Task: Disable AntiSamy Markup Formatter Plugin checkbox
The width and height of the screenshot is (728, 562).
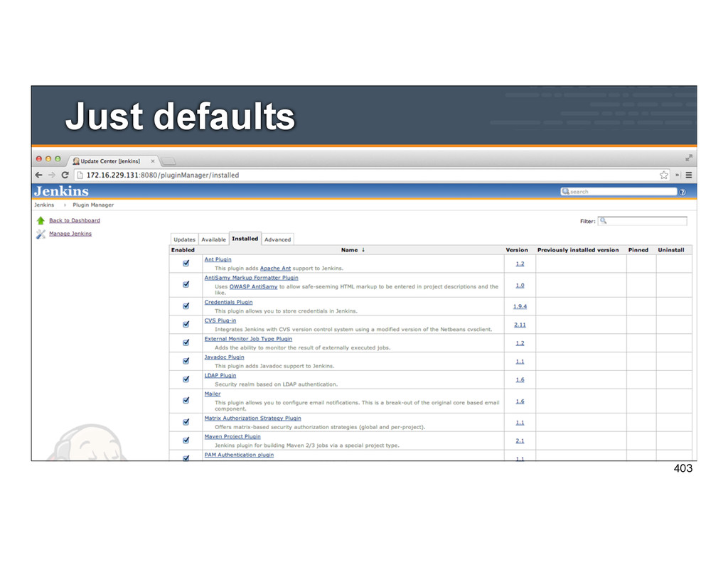Action: [x=186, y=284]
